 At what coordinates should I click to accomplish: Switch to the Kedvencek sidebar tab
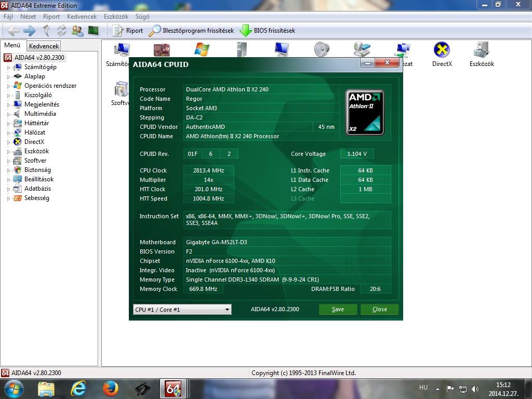pos(44,46)
